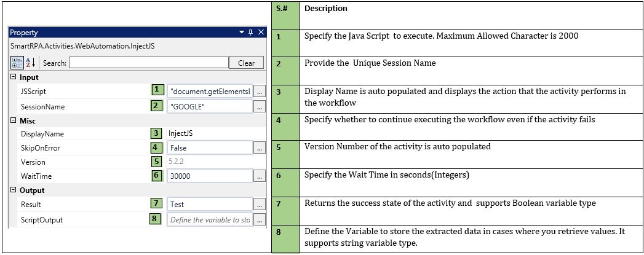The width and height of the screenshot is (644, 255).
Task: Select the JSScript value field
Action: click(x=210, y=92)
